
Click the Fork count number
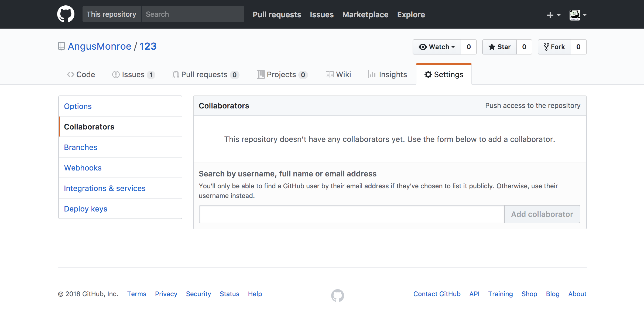[x=578, y=47]
